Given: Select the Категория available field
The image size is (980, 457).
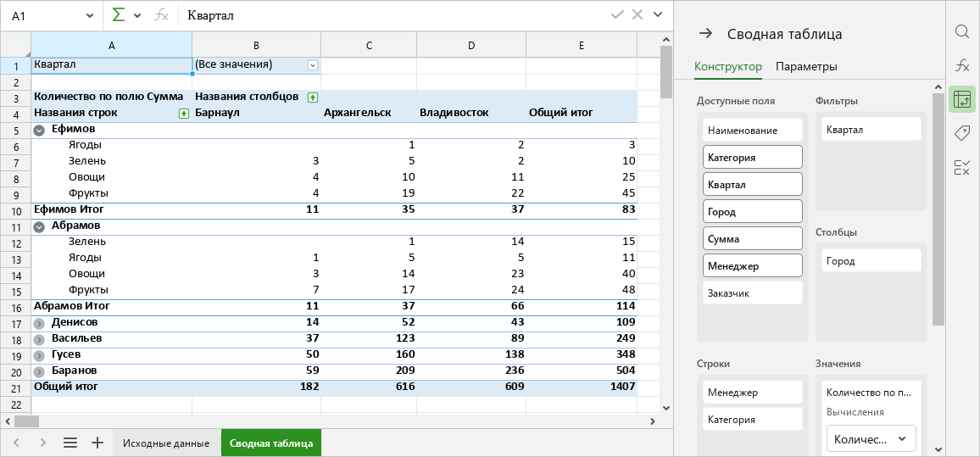Looking at the screenshot, I should coord(753,157).
